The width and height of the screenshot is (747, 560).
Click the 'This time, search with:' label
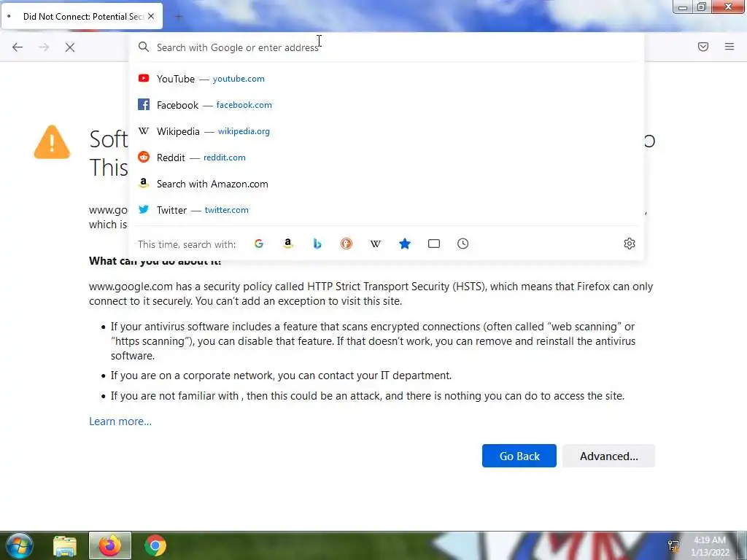(187, 244)
